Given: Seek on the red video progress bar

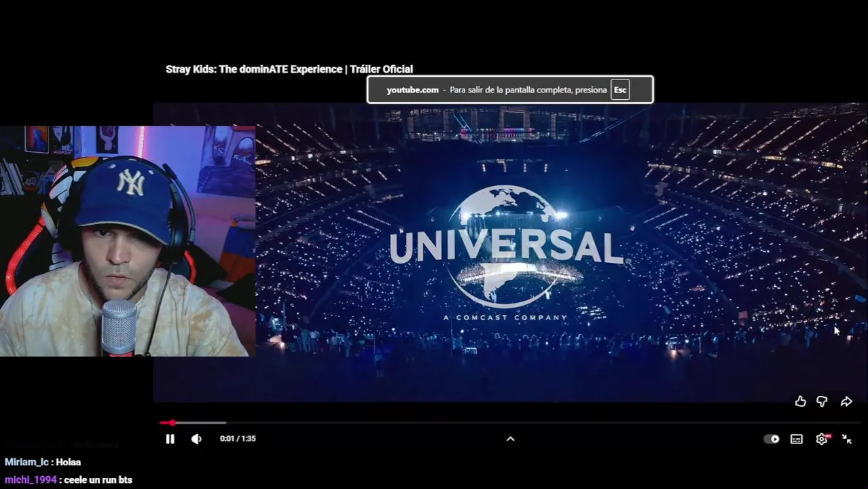Looking at the screenshot, I should click(509, 422).
